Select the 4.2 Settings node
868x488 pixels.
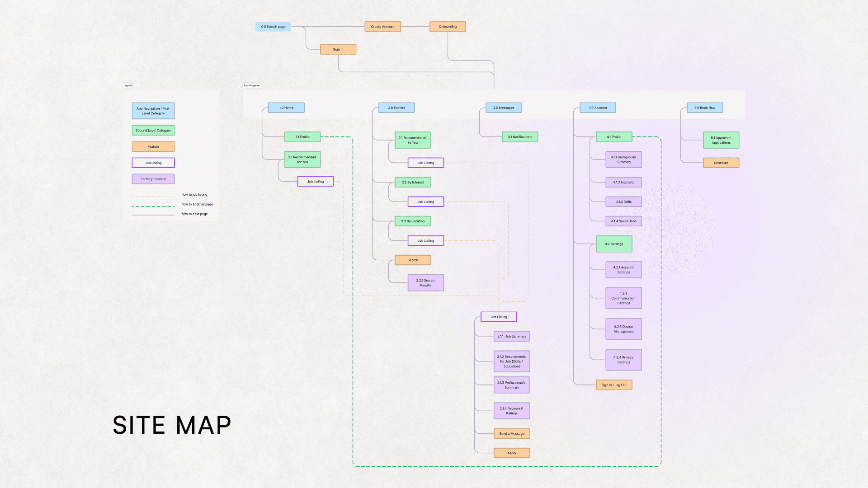click(x=613, y=244)
